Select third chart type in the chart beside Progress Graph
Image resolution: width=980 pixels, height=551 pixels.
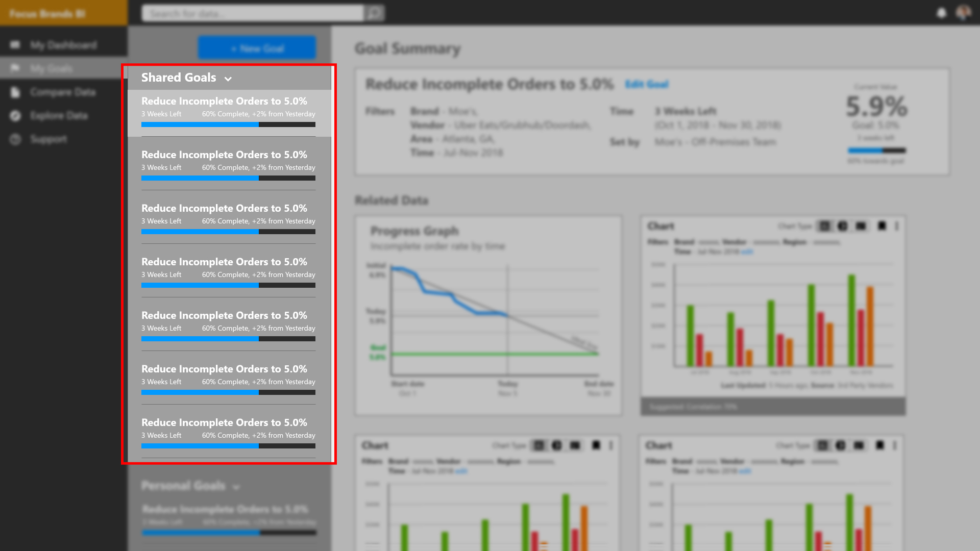861,226
